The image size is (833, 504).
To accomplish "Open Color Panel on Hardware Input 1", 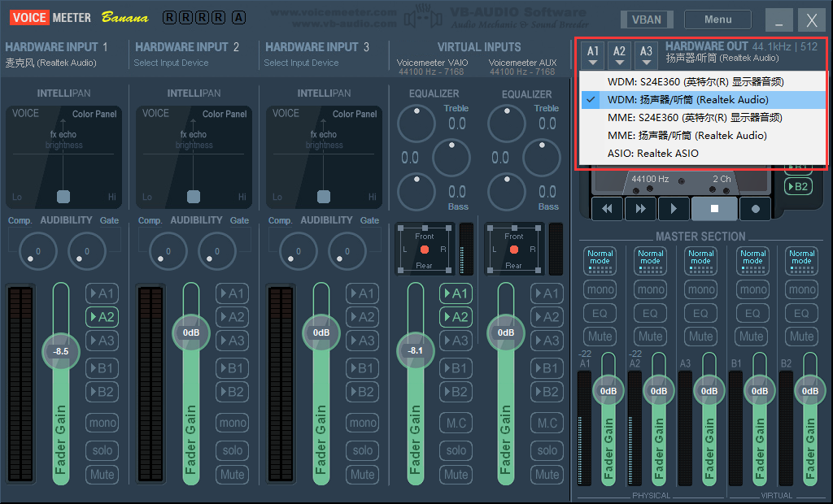I will click(x=94, y=114).
